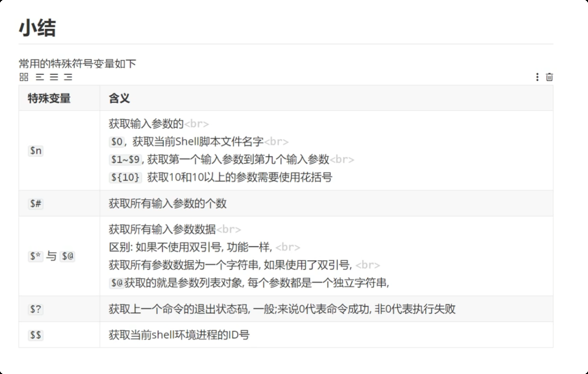
Task: Click the ${10} inline code
Action: 126,177
